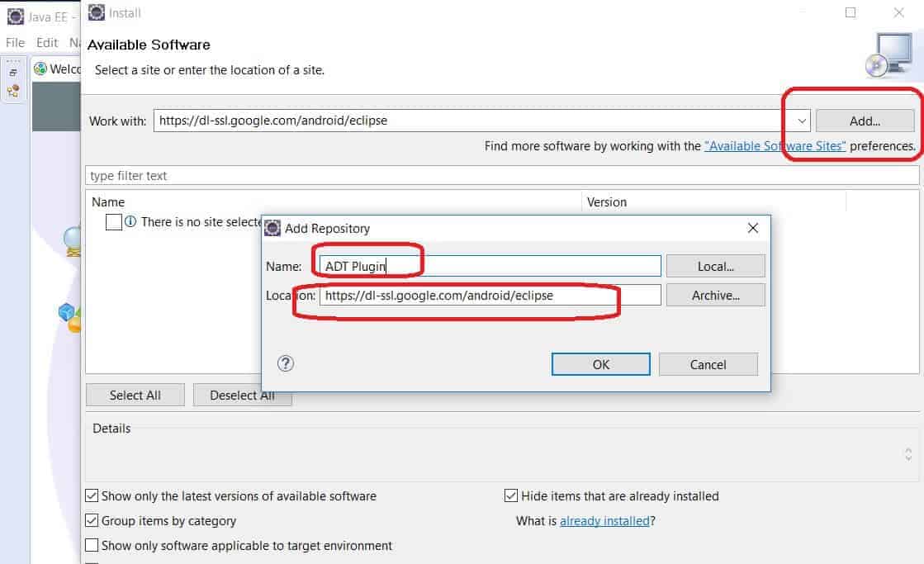This screenshot has width=924, height=564.
Task: Click the Details section label
Action: [x=111, y=429]
